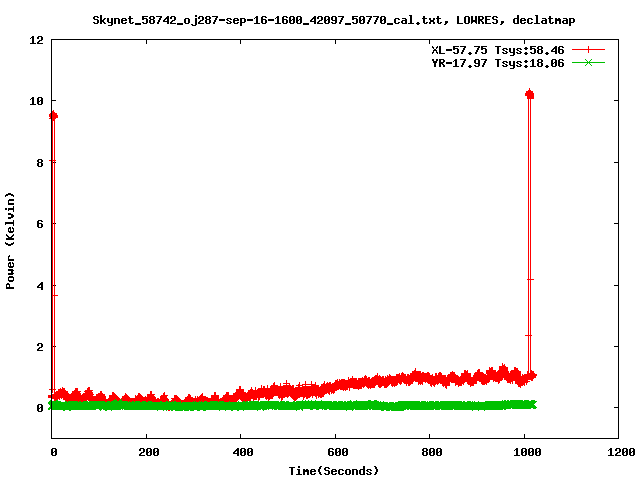Click the red line sample in the legend

588,50
